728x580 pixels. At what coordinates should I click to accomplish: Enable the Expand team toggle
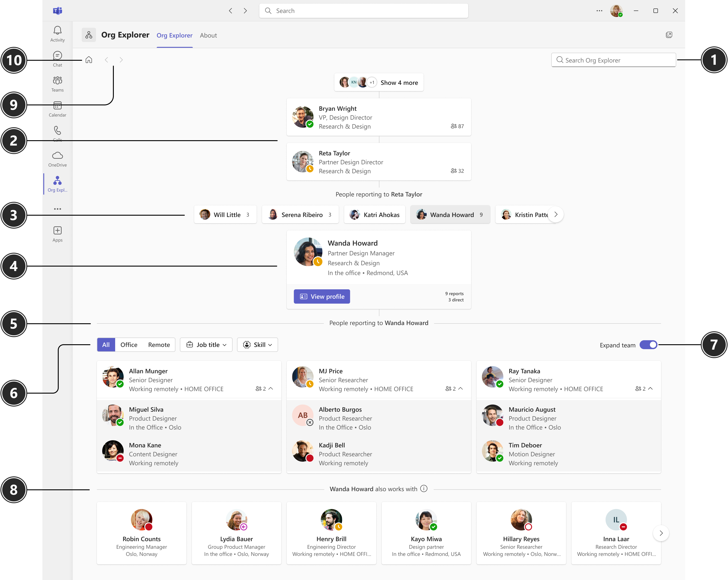coord(648,345)
